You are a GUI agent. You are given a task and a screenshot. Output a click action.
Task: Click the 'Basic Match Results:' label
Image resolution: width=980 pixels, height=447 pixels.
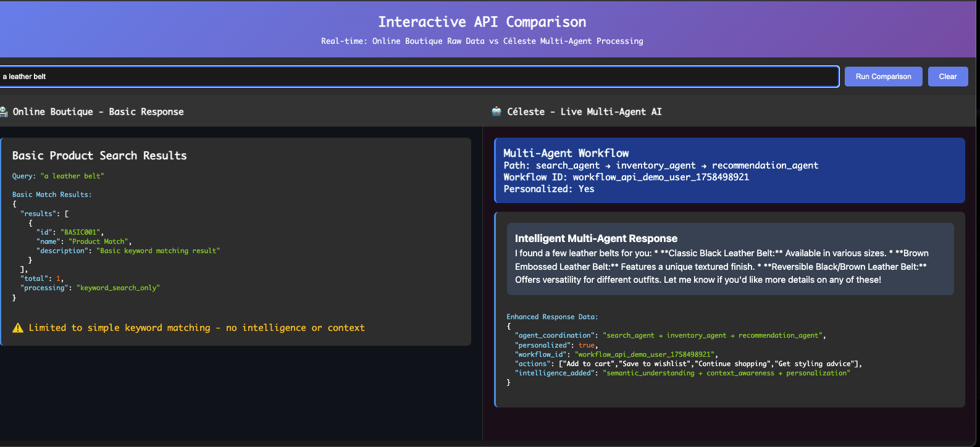coord(52,194)
